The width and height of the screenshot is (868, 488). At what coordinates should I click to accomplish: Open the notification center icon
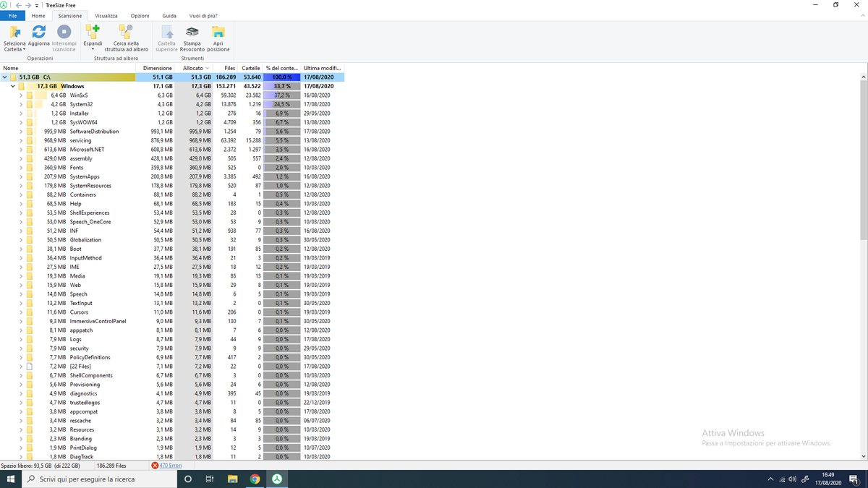pyautogui.click(x=855, y=479)
